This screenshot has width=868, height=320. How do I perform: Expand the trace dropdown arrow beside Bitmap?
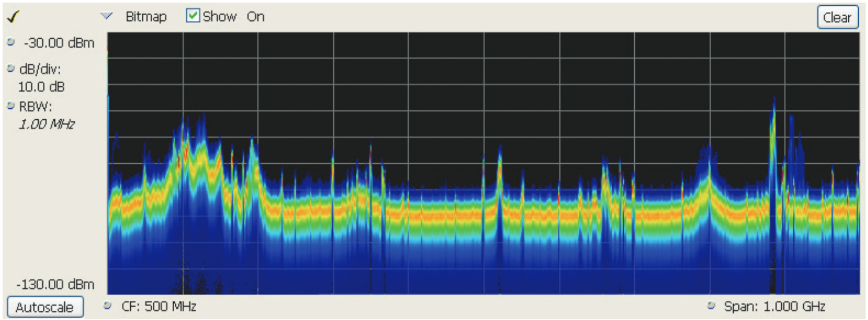(105, 17)
